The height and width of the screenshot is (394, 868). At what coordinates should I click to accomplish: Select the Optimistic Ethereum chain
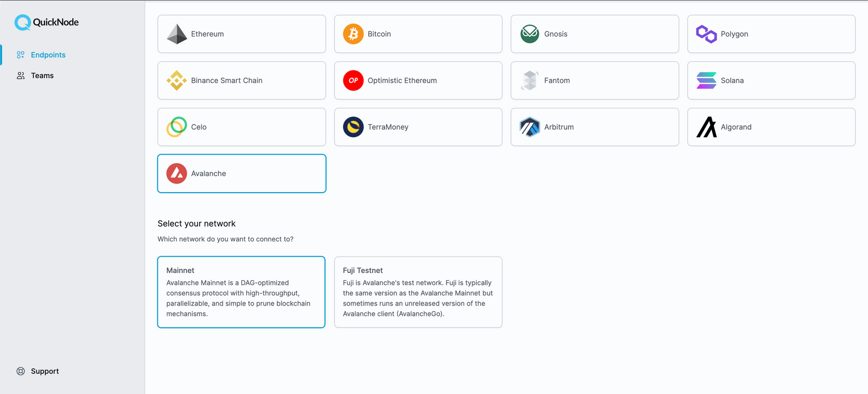(417, 80)
